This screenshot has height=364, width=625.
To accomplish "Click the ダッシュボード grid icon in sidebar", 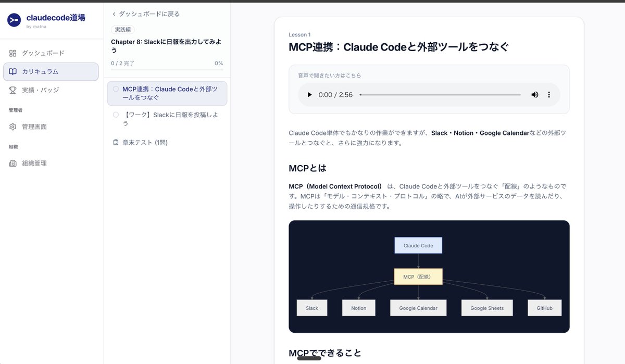I will (13, 53).
